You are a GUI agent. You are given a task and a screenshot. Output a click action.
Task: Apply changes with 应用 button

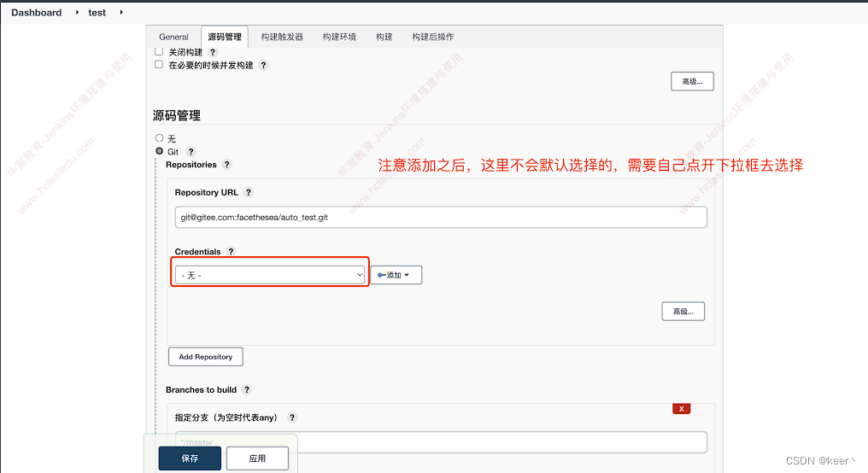[x=257, y=458]
